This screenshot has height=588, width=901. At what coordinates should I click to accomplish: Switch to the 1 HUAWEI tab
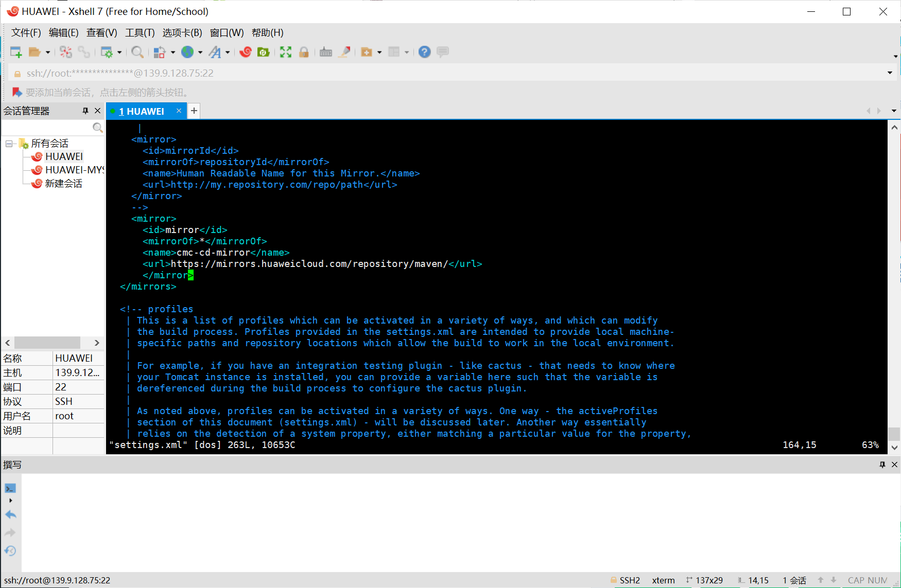pyautogui.click(x=142, y=112)
